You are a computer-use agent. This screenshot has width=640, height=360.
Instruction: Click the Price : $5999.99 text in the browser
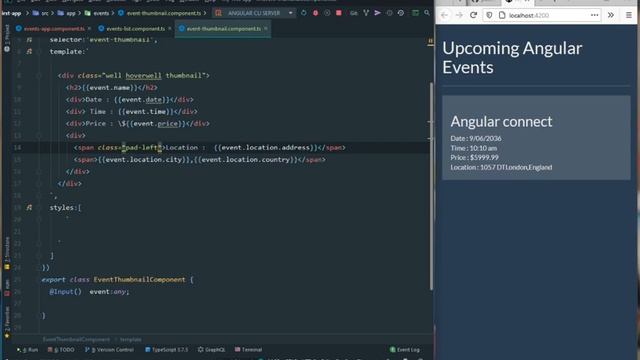pyautogui.click(x=474, y=158)
